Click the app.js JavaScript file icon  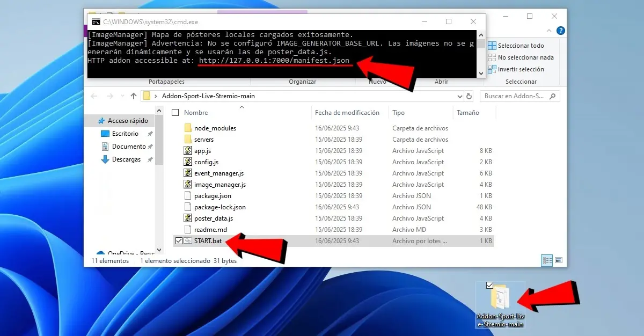click(188, 151)
